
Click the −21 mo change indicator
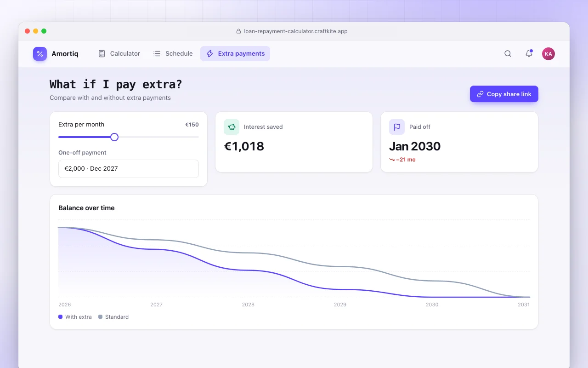pyautogui.click(x=402, y=160)
